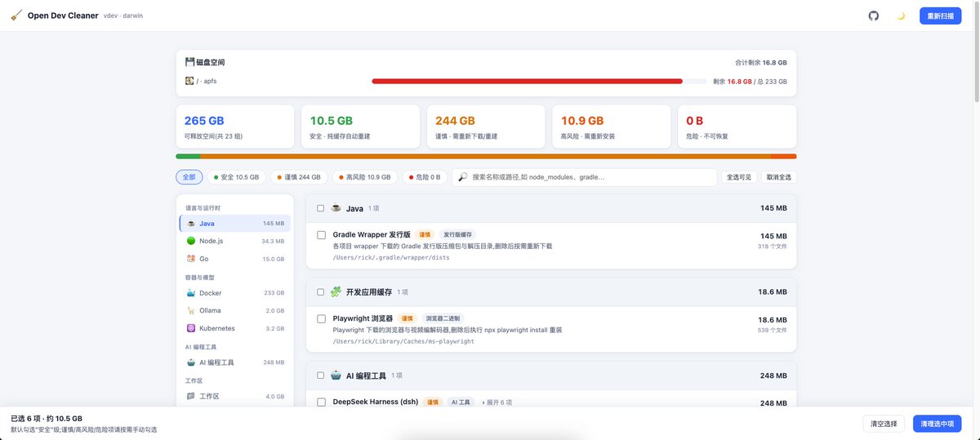Screen dimensions: 980x440
Task: Select Node.js 34.3 MB in the sidebar
Action: point(235,241)
